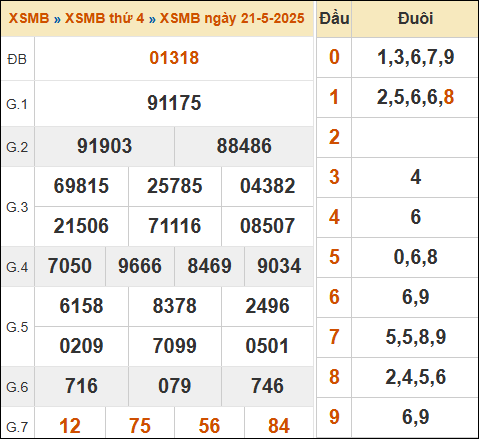
Task: Open XSMB ngày 21-5-2025 link
Action: (x=232, y=19)
